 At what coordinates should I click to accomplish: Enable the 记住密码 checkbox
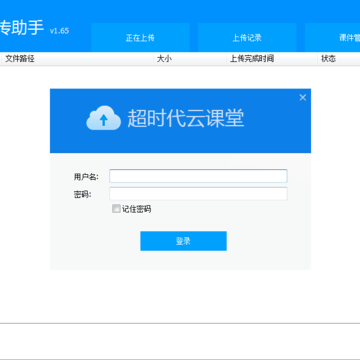point(116,209)
